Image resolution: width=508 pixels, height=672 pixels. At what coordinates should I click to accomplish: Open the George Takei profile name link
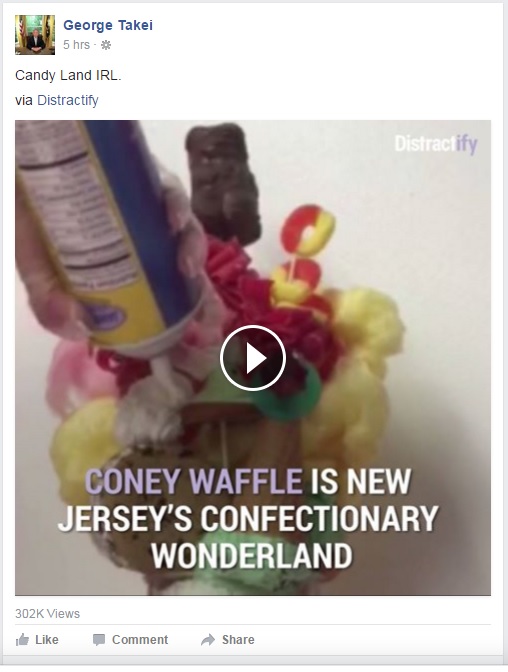pyautogui.click(x=108, y=25)
